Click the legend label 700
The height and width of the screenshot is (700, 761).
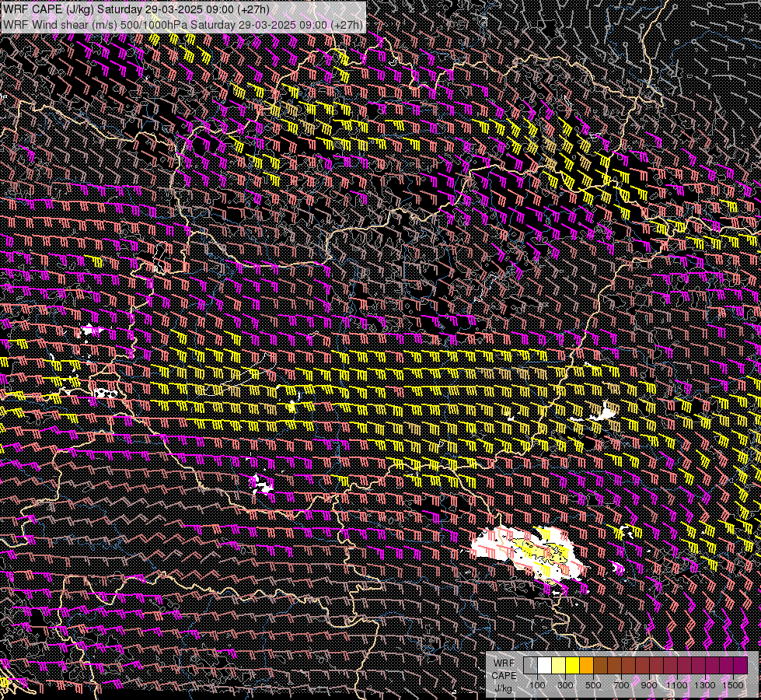621,685
